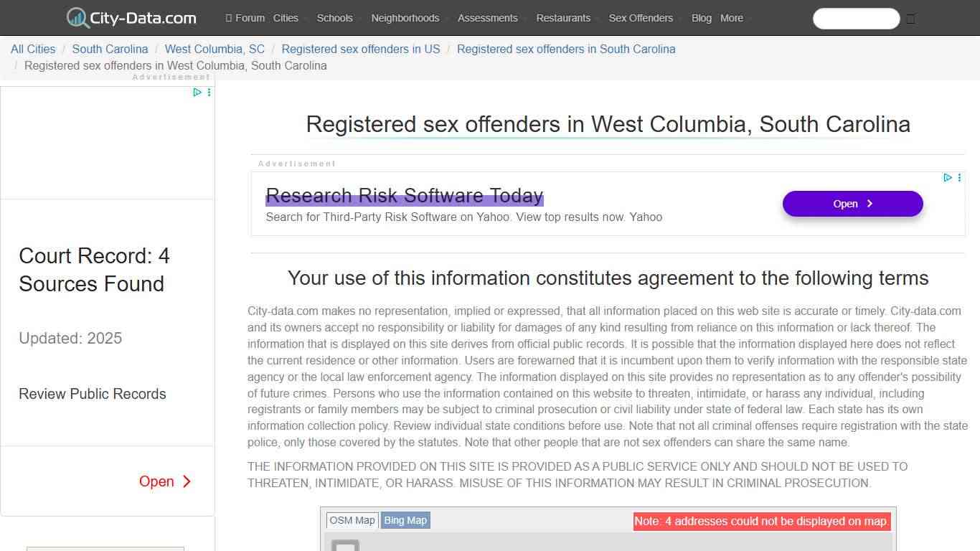Click the Forum icon in the navbar
The image size is (980, 551).
[230, 18]
